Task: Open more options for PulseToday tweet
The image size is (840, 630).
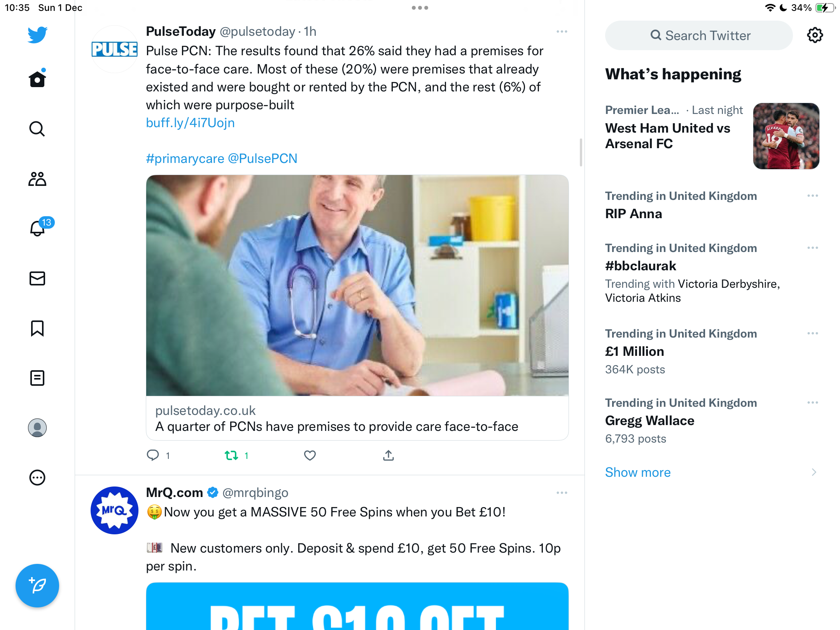Action: coord(562,31)
